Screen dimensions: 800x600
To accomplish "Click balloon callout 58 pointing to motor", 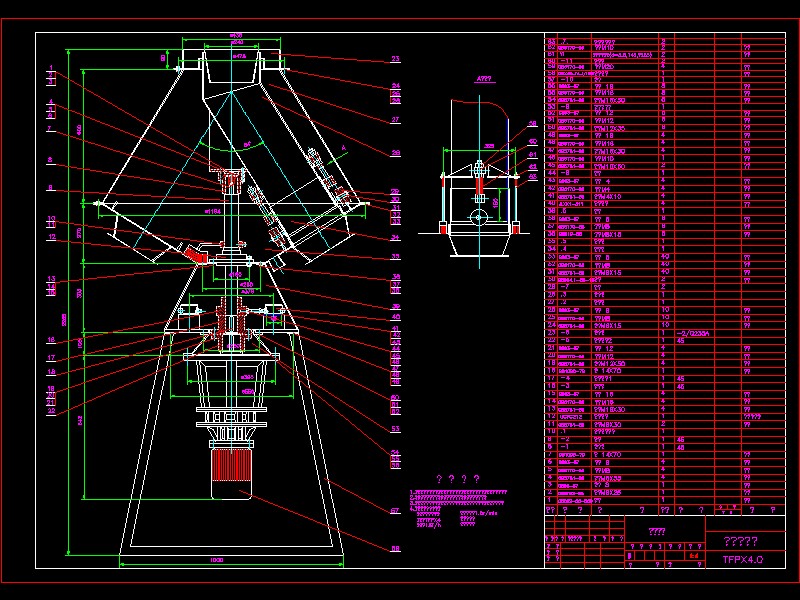I will coord(395,549).
